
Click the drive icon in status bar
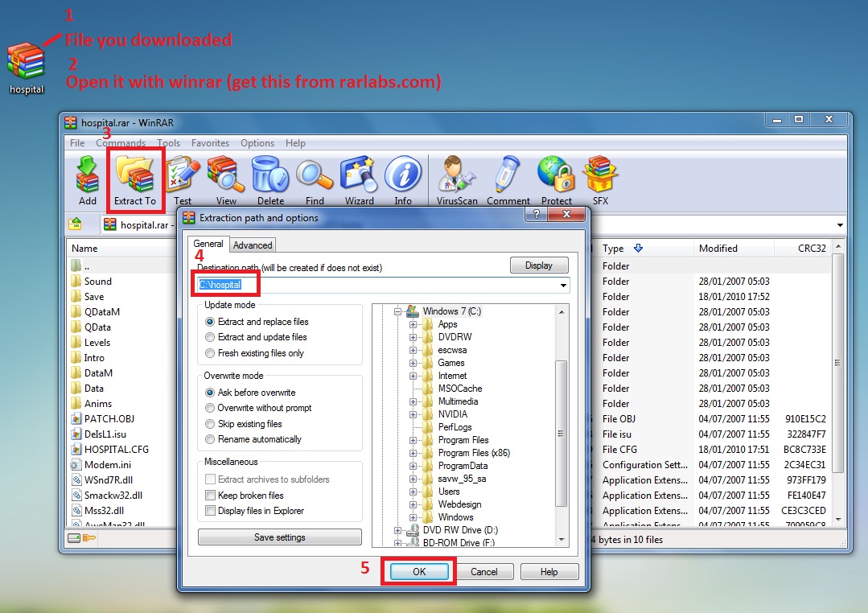(x=74, y=537)
